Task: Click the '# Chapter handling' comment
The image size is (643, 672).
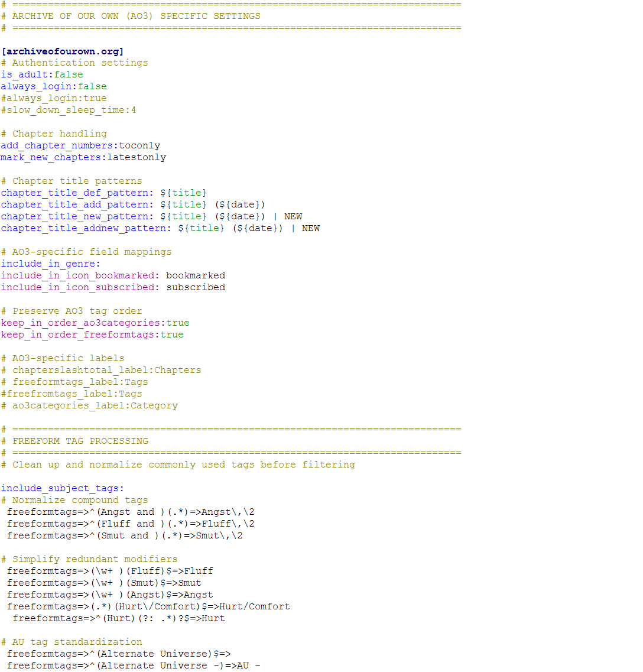Action: [x=54, y=134]
